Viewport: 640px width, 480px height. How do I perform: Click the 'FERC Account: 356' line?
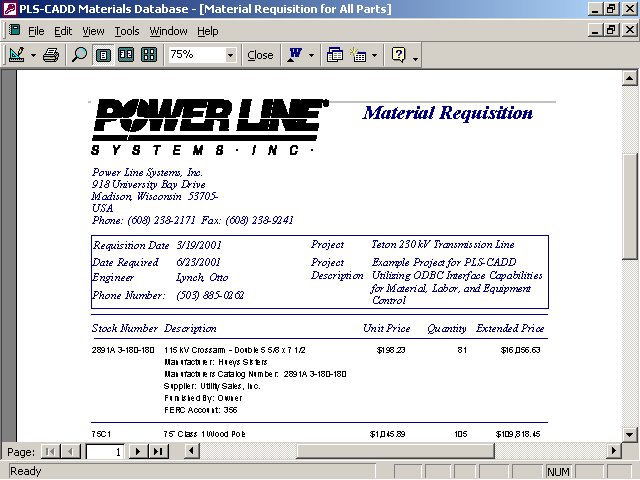click(x=200, y=410)
